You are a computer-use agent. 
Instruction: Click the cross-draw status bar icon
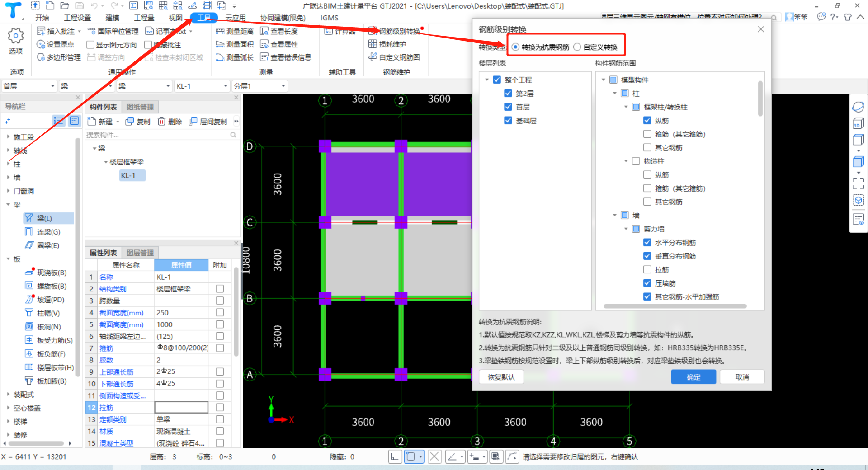click(x=434, y=457)
